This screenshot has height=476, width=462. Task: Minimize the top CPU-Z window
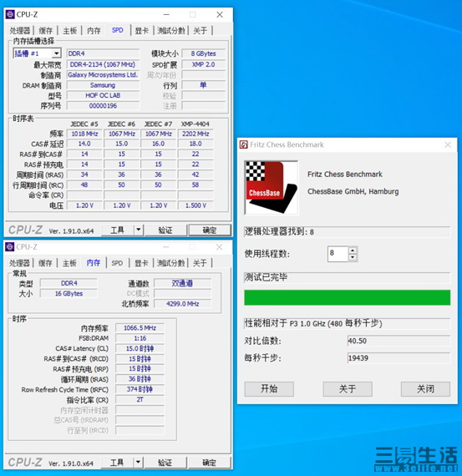click(x=166, y=14)
